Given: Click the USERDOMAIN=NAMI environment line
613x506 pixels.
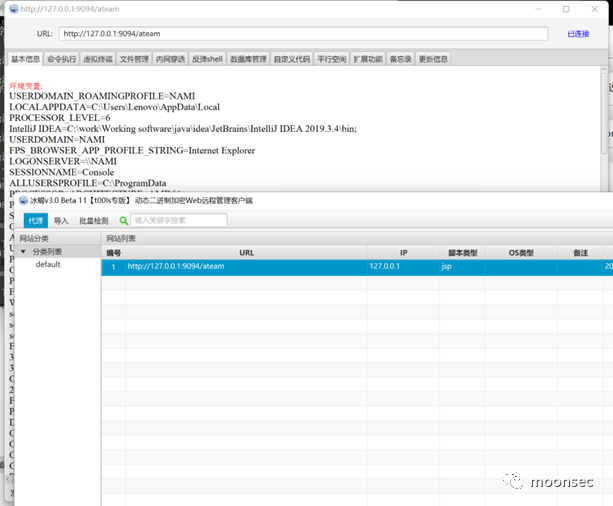Looking at the screenshot, I should [x=57, y=140].
